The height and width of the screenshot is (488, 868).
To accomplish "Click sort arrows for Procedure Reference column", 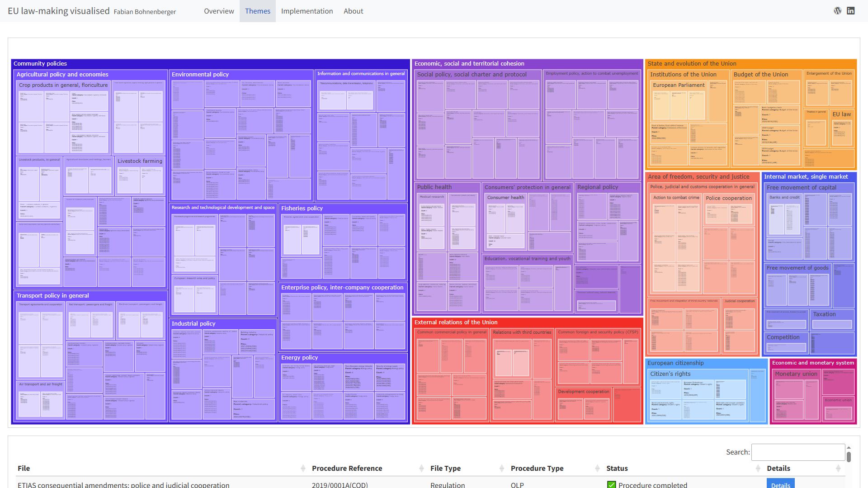I will click(421, 469).
